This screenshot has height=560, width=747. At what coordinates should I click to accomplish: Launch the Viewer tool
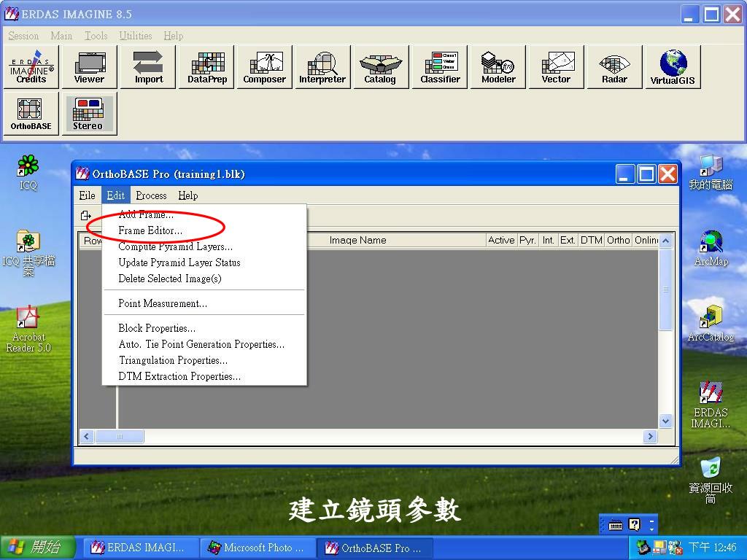[89, 67]
